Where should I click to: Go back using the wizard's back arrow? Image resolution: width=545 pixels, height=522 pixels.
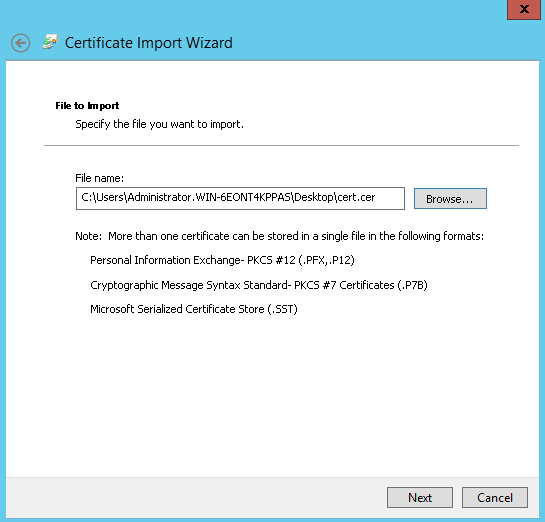tap(21, 43)
